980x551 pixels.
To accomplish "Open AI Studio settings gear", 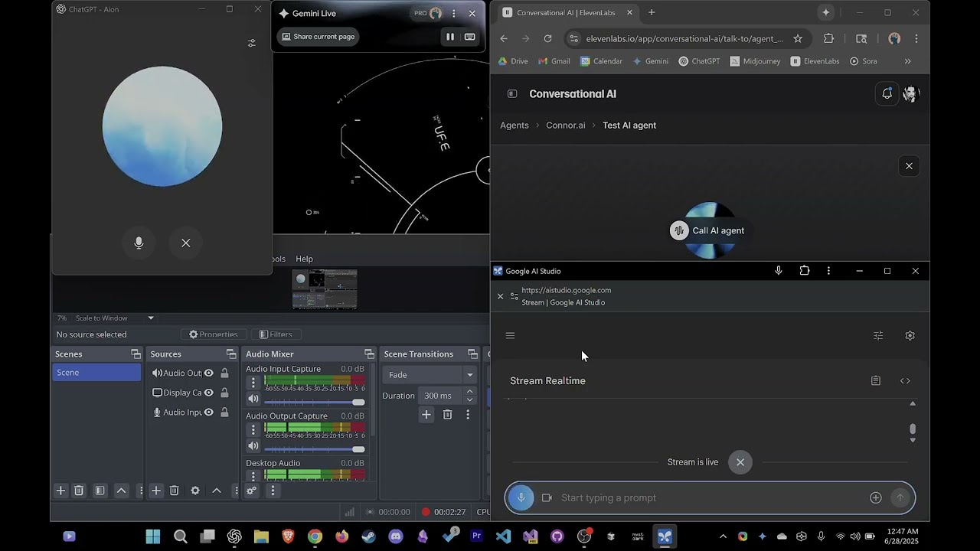I will point(910,335).
